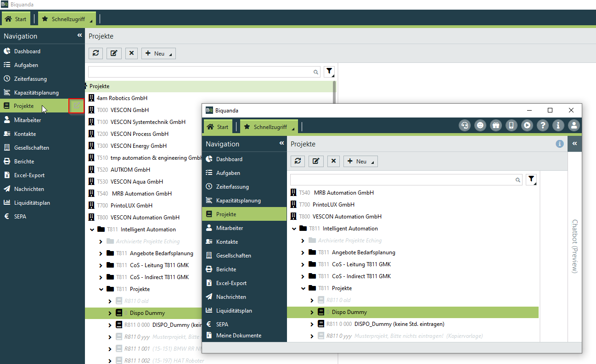Expand CoS - Leitung T811 GMK in front window
Screen dimensions: 596x364
pyautogui.click(x=303, y=264)
